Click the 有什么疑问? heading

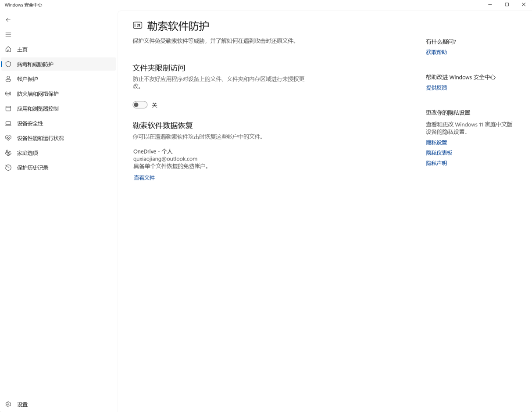pos(441,42)
